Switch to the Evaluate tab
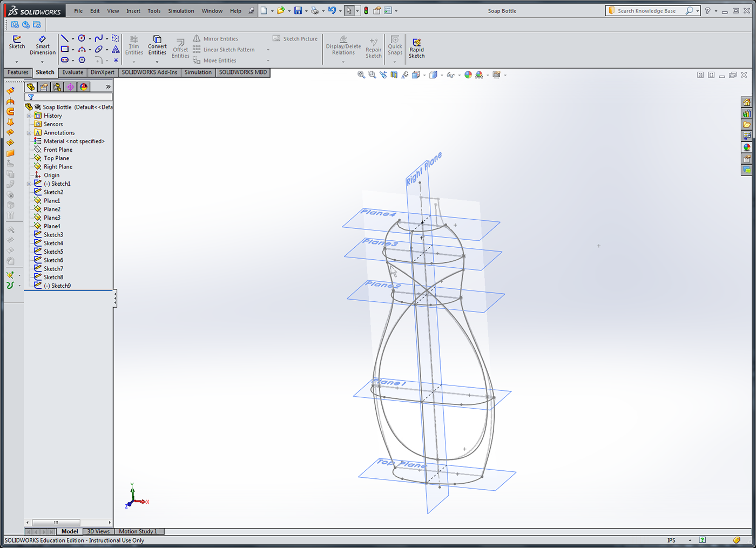 click(x=72, y=72)
